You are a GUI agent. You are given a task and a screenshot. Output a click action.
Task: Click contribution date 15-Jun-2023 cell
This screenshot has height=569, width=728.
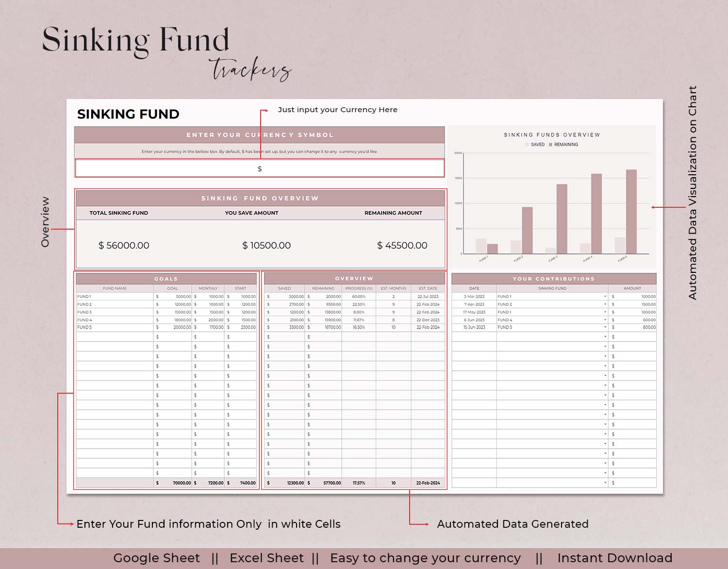pos(474,327)
